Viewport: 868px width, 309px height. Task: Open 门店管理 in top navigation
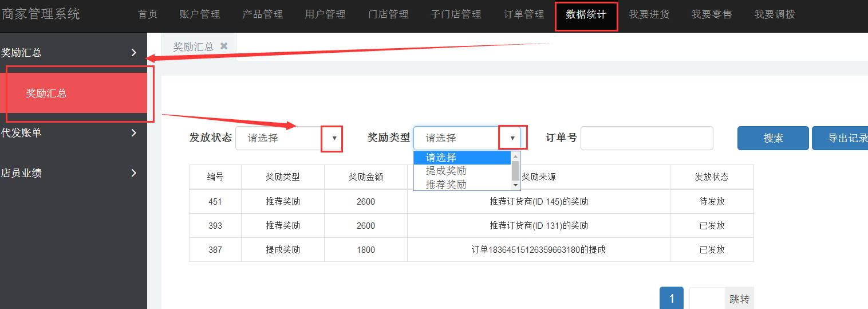coord(388,15)
